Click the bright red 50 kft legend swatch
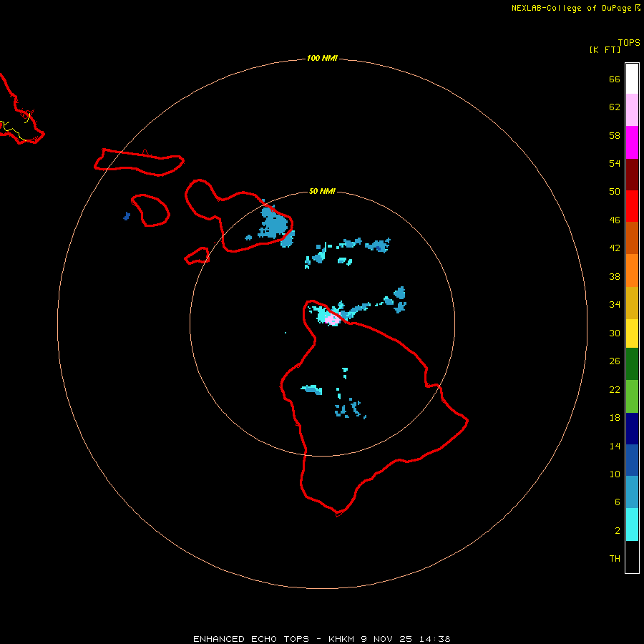The image size is (644, 644). [632, 206]
